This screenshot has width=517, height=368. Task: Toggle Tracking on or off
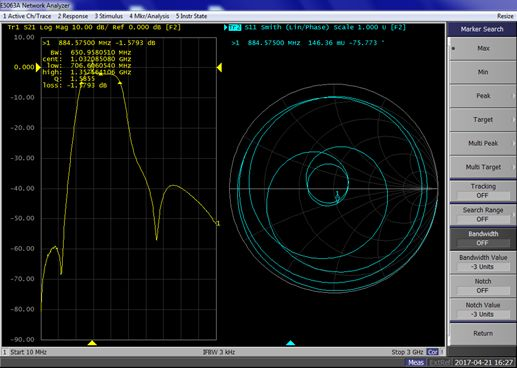(483, 191)
